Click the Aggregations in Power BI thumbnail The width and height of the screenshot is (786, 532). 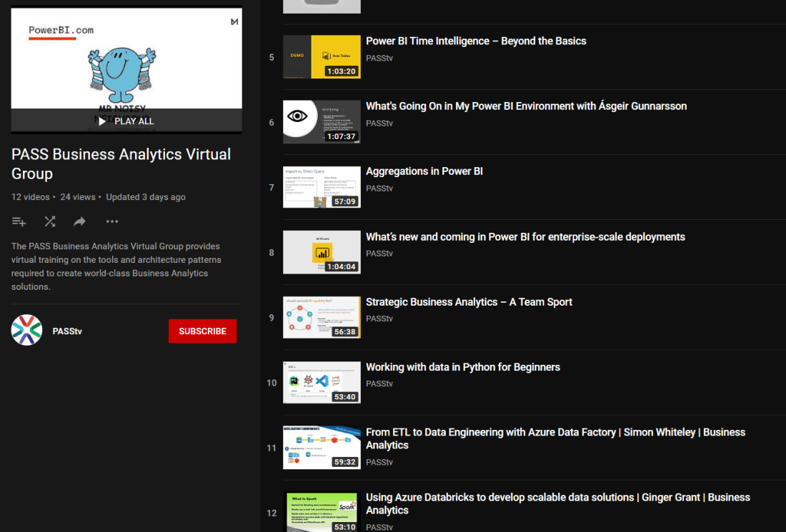click(322, 186)
